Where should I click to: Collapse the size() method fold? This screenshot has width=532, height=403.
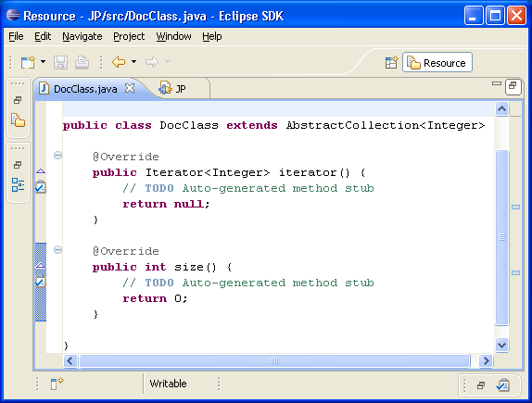58,250
